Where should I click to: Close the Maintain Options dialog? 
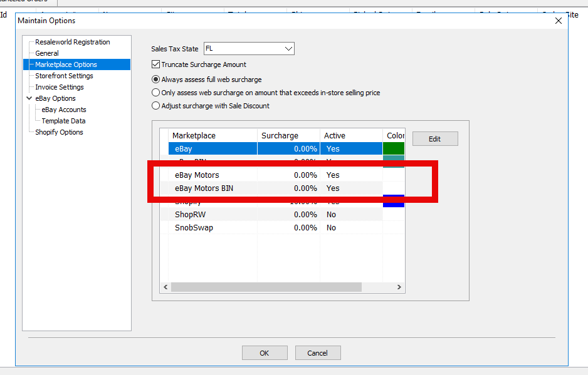coord(559,21)
